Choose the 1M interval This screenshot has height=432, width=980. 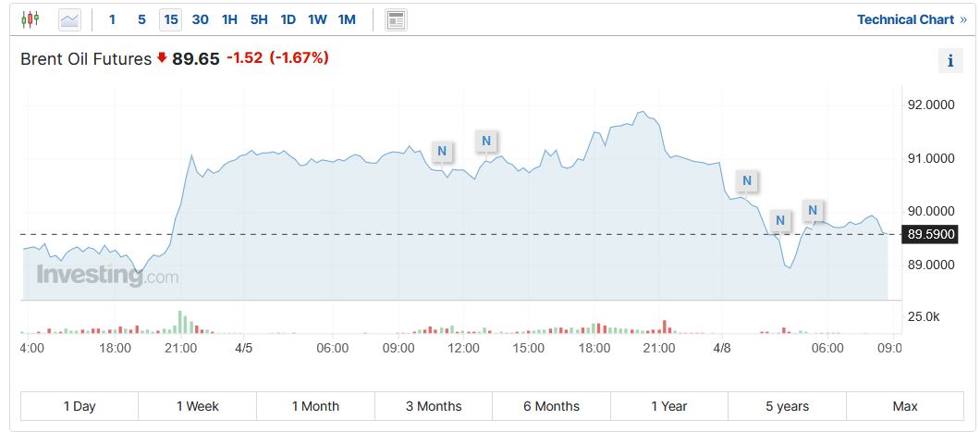click(347, 19)
